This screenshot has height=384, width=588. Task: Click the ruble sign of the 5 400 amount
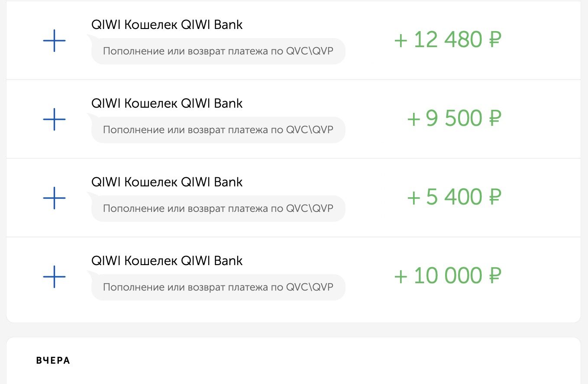[x=495, y=198]
